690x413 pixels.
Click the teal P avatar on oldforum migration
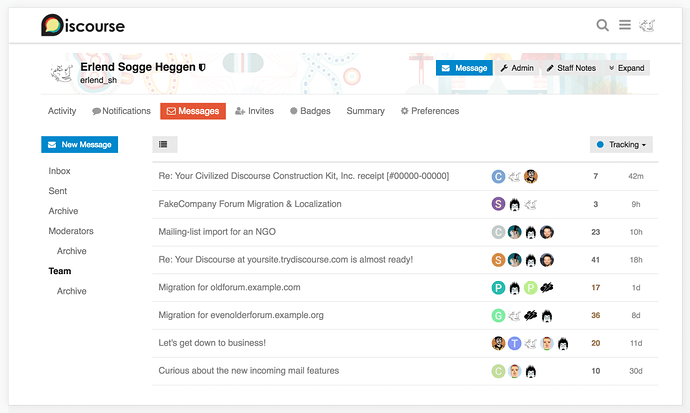pyautogui.click(x=498, y=287)
